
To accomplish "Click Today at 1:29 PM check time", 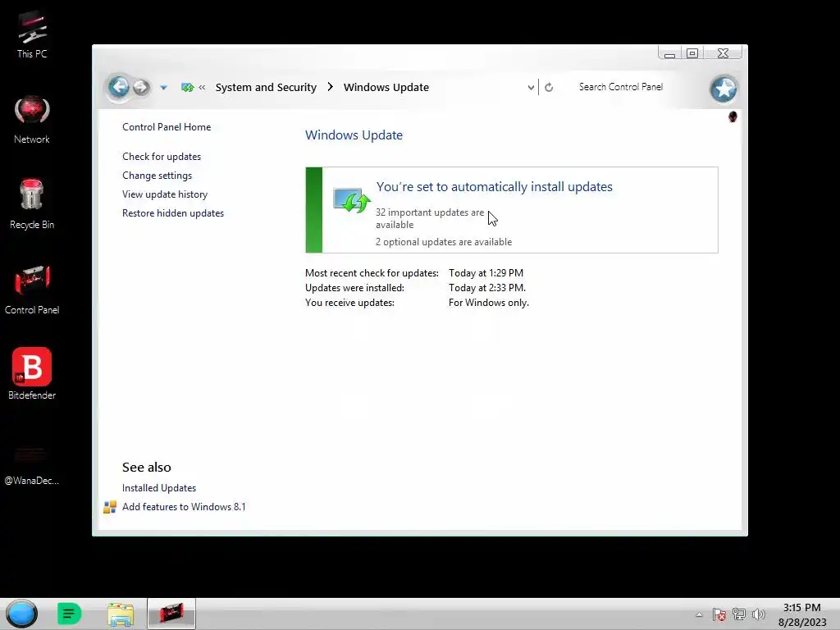I will click(x=486, y=272).
